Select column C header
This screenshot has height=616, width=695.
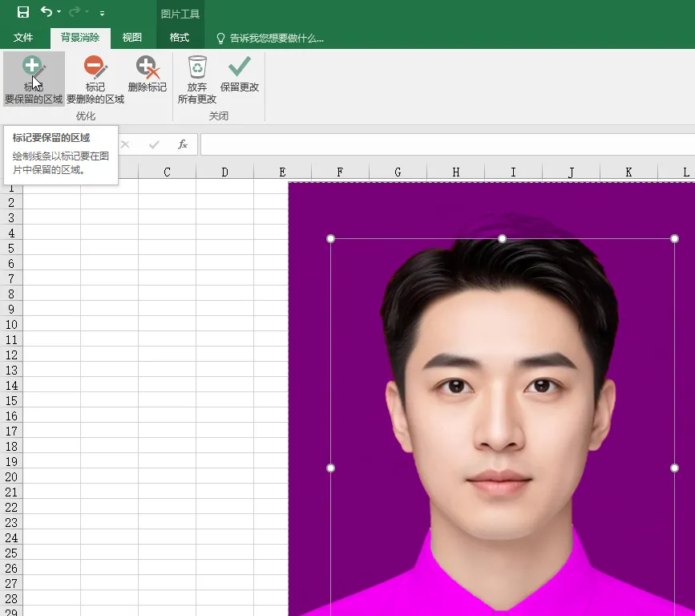coord(167,172)
